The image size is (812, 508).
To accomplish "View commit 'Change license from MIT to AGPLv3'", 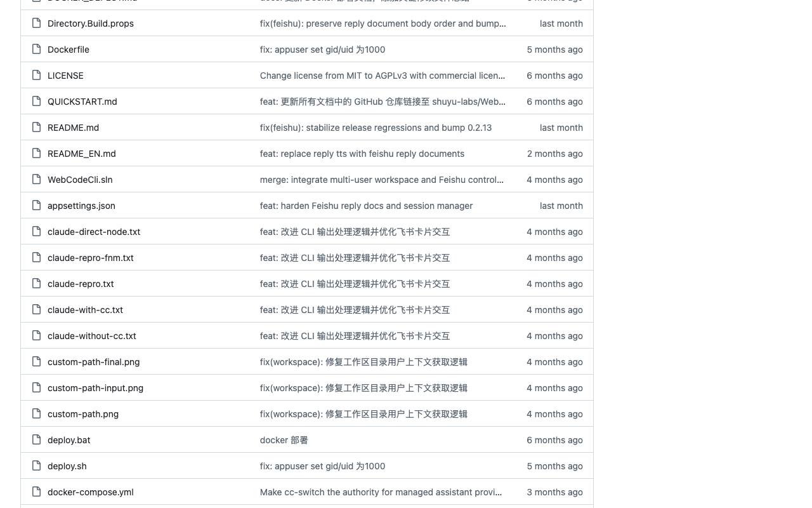I will pos(383,76).
